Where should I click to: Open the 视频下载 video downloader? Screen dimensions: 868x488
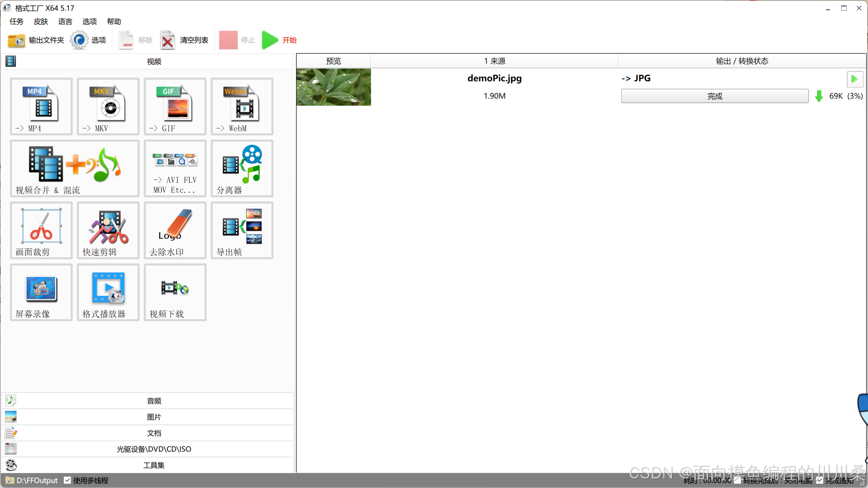[x=175, y=292]
